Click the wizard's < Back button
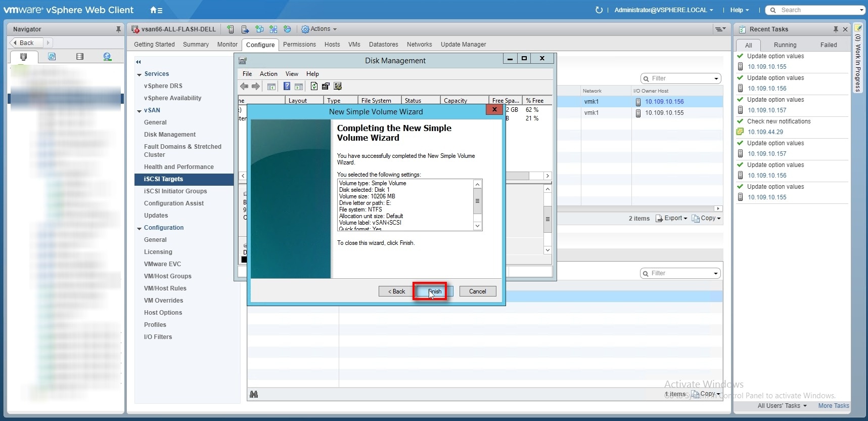Screen dimensions: 868x421 pos(396,291)
